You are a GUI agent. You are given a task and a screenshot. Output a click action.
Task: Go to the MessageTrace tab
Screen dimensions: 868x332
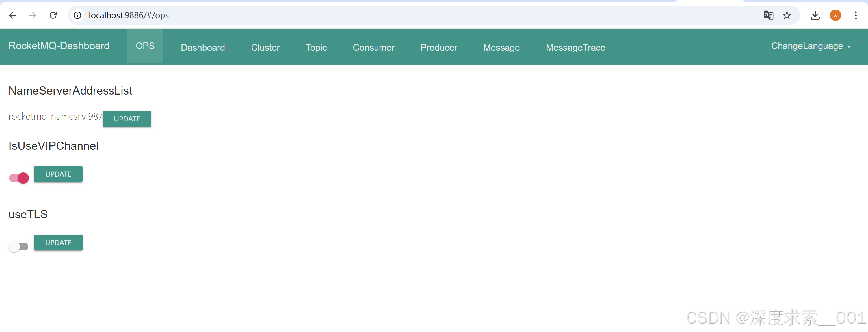click(575, 47)
